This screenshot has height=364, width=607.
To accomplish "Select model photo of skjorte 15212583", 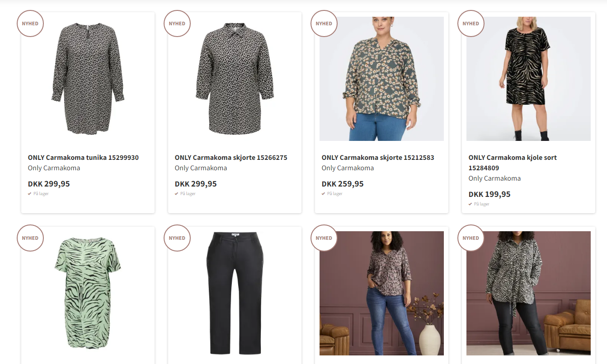I will point(381,79).
